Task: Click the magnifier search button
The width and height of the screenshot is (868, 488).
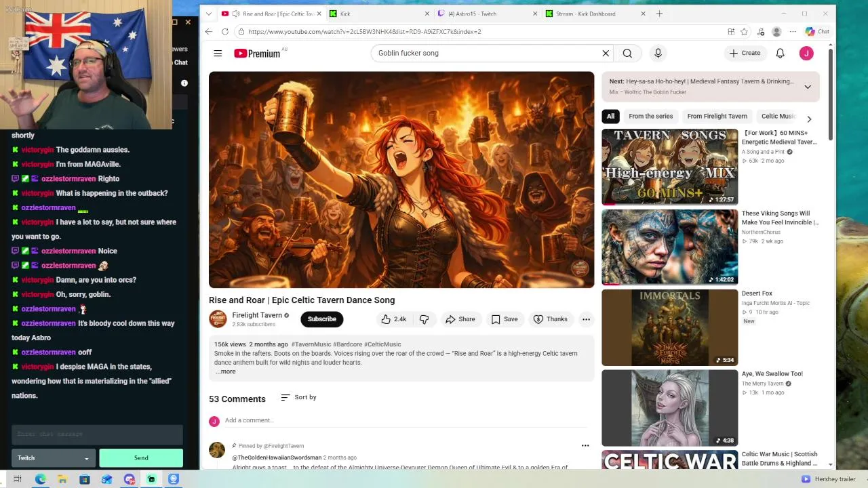Action: (627, 53)
